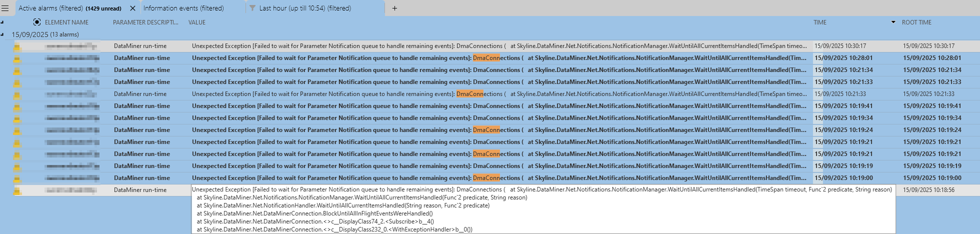Click the focus icon beside ELEMENT NAME header
Image resolution: width=980 pixels, height=234 pixels.
[x=37, y=22]
